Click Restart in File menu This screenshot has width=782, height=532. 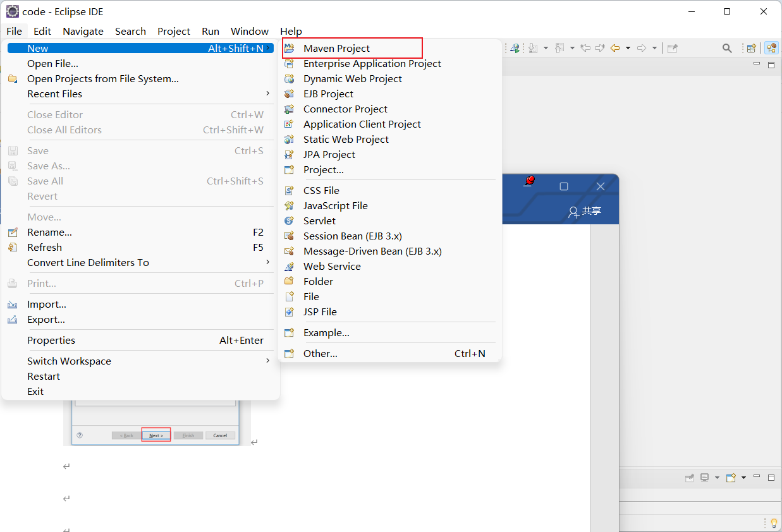[140, 376]
